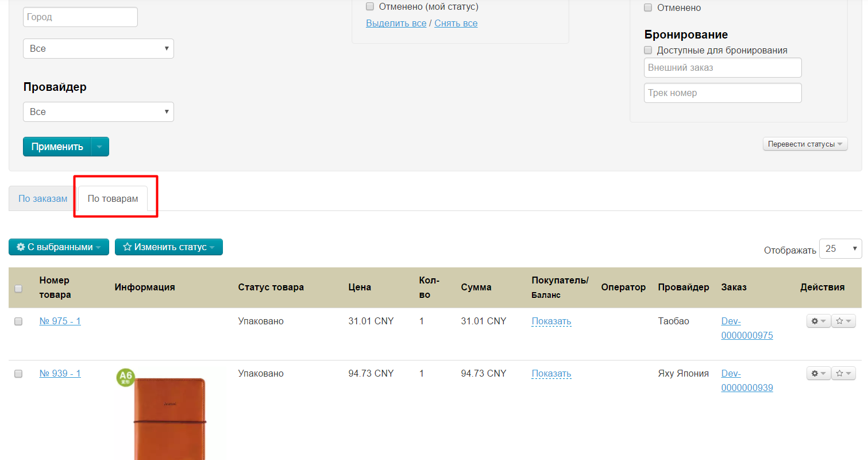The image size is (868, 460).
Task: Click the 'Трек номер' input field
Action: click(x=722, y=93)
